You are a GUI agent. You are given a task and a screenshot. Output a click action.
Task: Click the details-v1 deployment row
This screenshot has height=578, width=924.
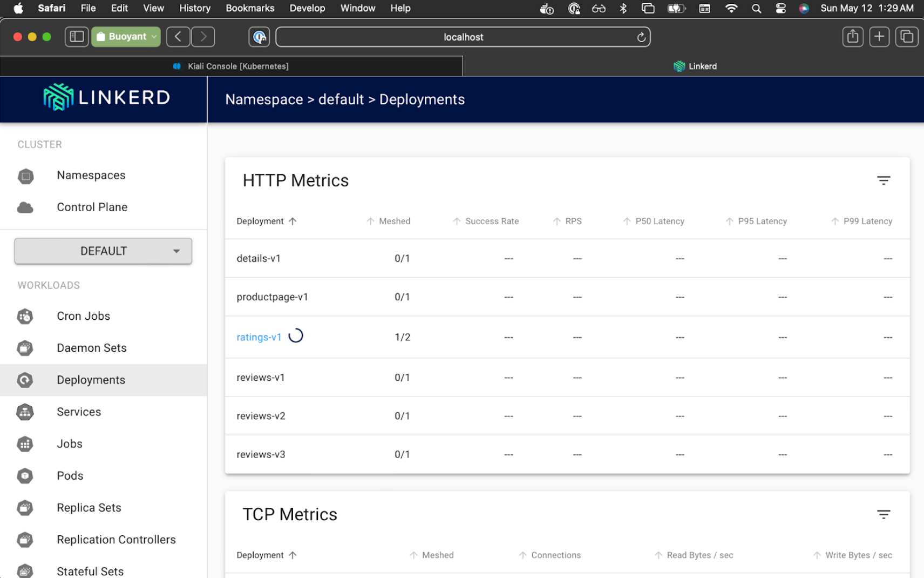click(x=567, y=259)
